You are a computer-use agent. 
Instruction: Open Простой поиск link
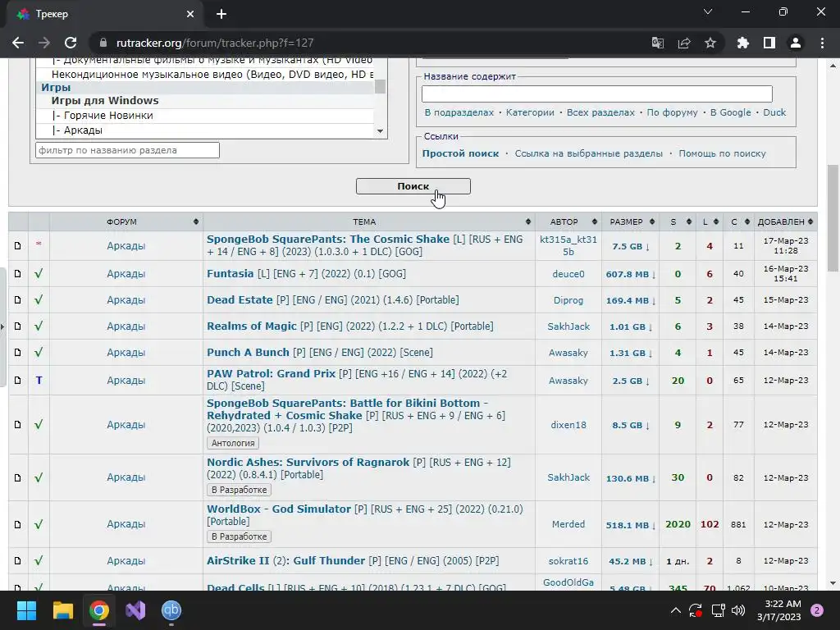460,153
